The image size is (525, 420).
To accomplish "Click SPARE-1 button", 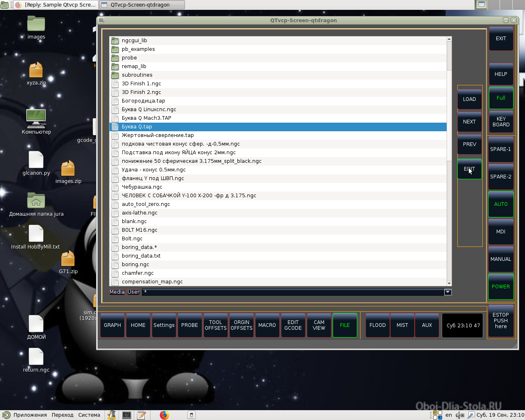I will point(501,149).
